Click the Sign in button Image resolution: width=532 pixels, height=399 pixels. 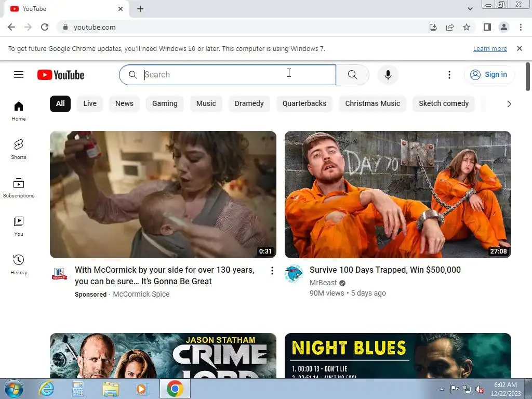tap(489, 75)
